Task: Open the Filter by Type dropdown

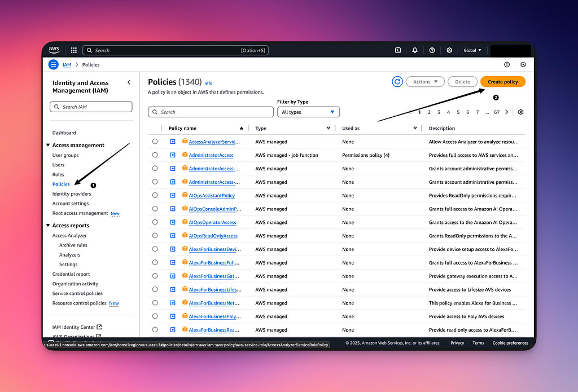Action: tap(308, 112)
